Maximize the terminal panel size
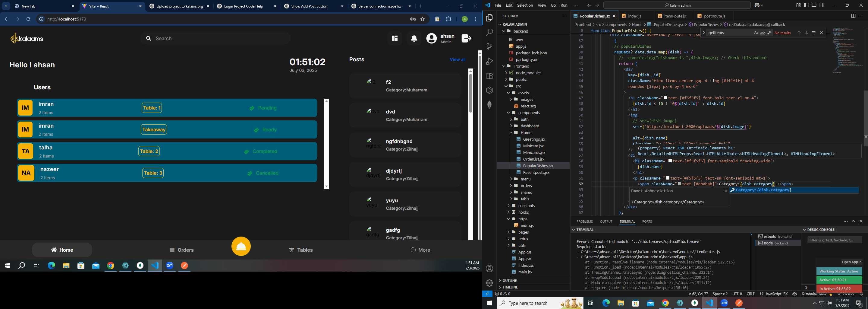Image resolution: width=868 pixels, height=309 pixels. [853, 221]
